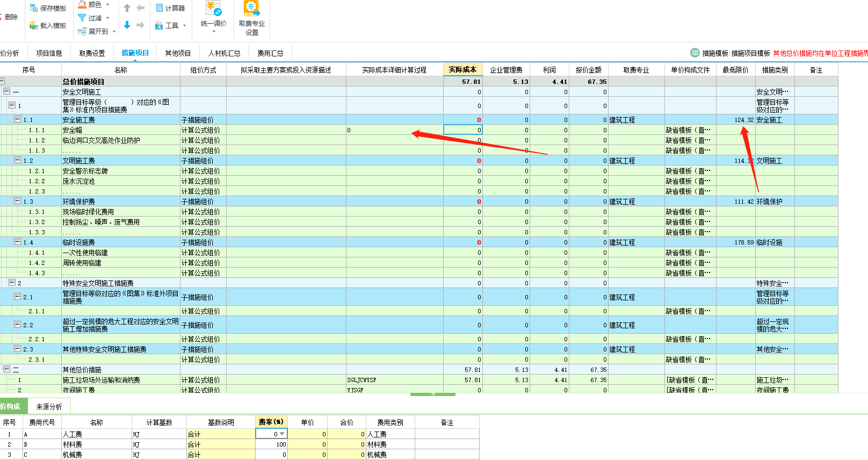This screenshot has width=868, height=460.
Task: Switch to the 其他项目 tab
Action: 178,53
